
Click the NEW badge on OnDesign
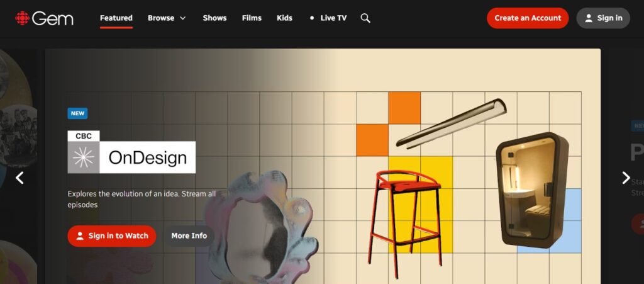77,113
